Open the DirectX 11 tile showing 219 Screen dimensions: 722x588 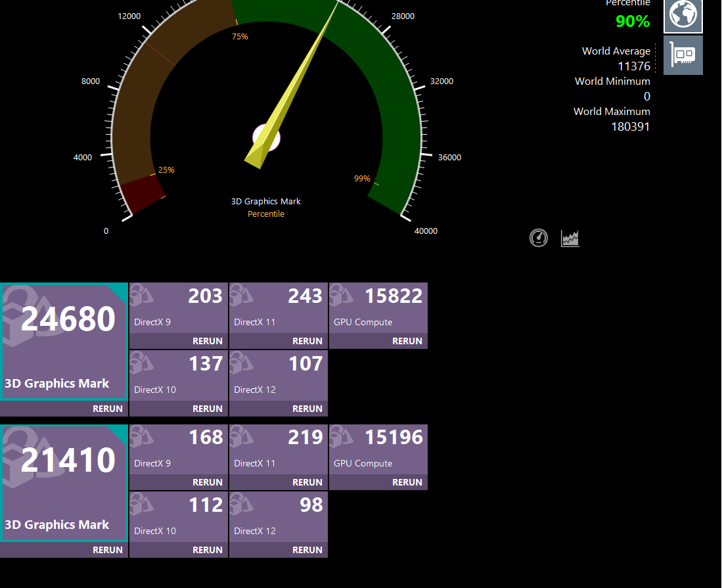tap(279, 449)
